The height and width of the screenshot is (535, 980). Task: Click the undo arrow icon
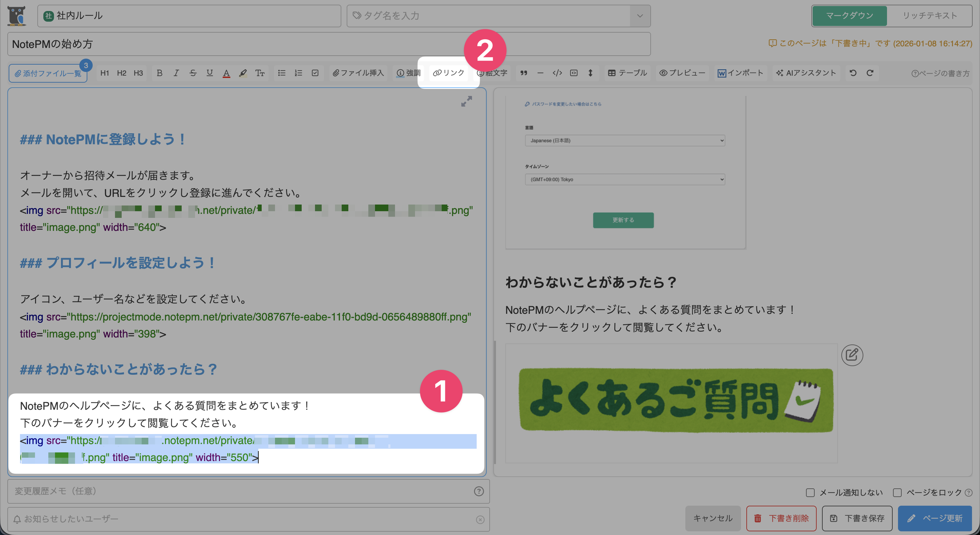(x=853, y=73)
